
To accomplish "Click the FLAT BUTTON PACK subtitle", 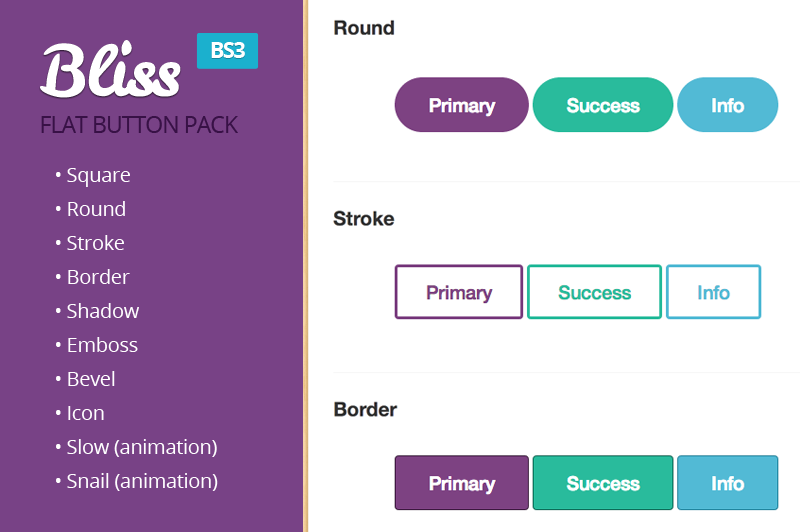I will (139, 125).
